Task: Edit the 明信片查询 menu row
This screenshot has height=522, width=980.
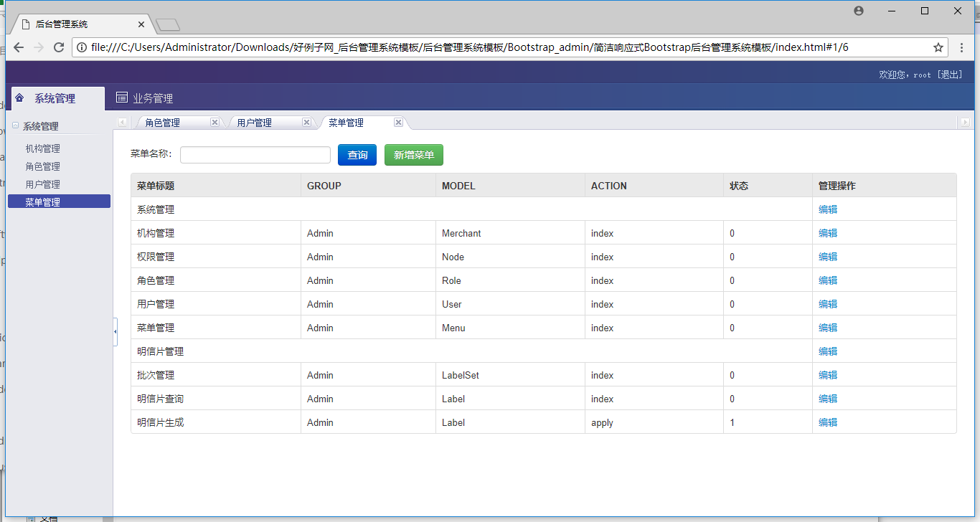Action: [x=828, y=399]
